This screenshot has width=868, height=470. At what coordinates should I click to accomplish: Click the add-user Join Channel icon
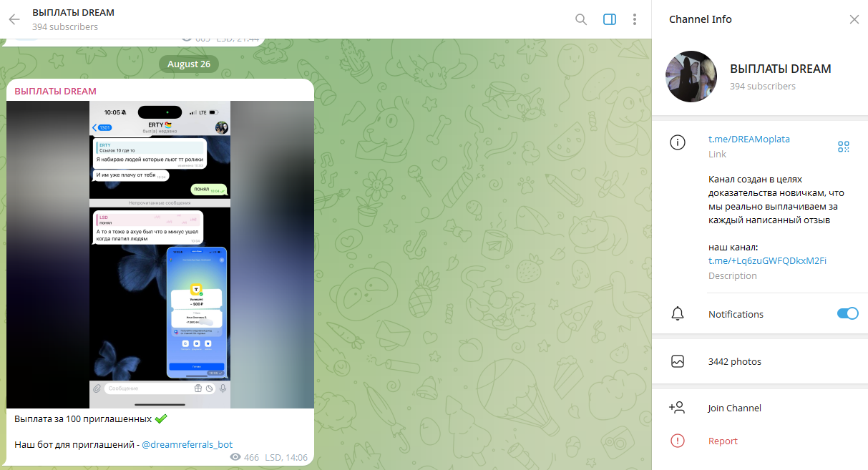[677, 408]
